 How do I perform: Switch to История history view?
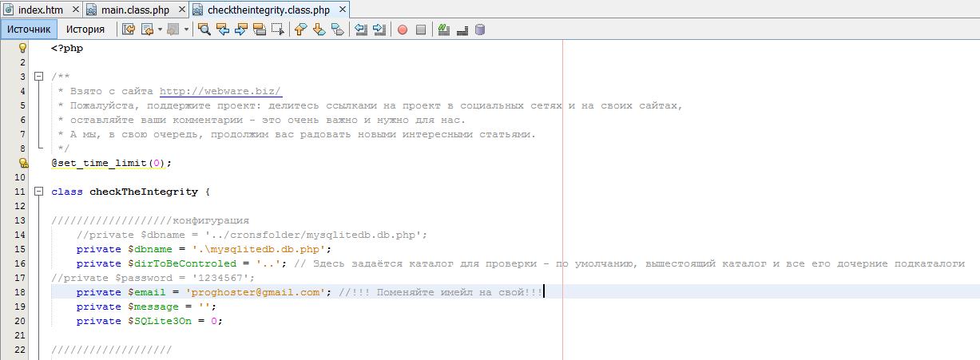click(85, 30)
